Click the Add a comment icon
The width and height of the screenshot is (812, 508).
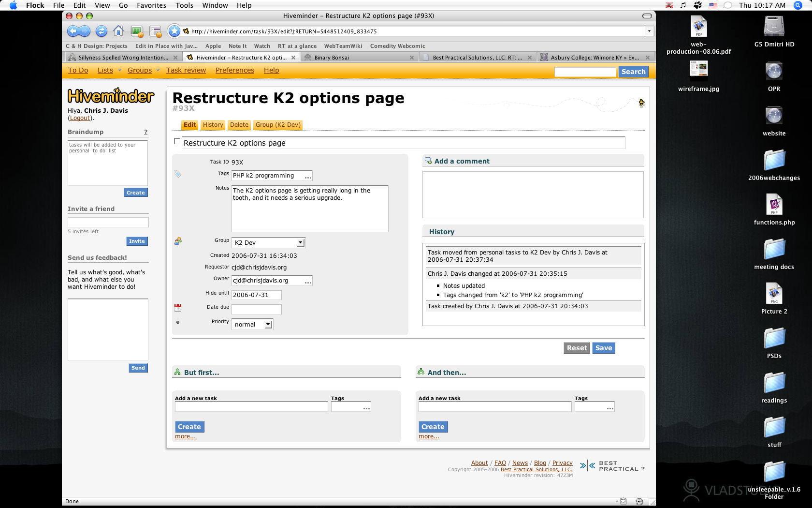[x=428, y=161]
